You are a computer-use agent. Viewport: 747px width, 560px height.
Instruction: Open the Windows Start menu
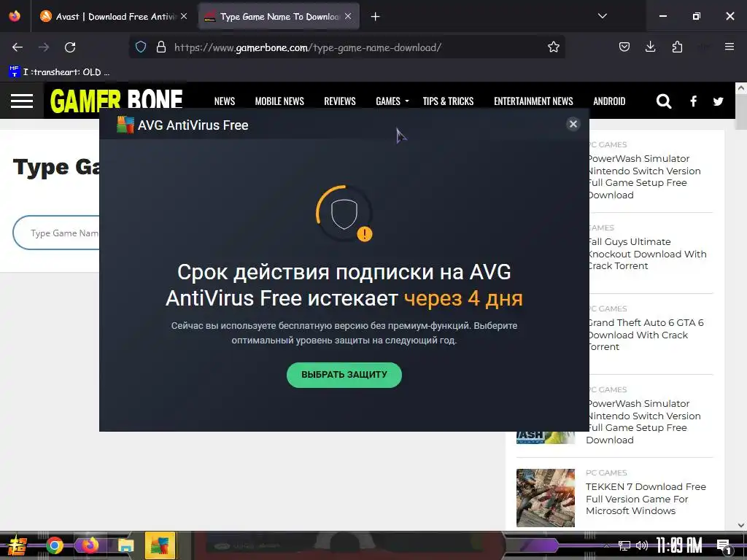coord(17,545)
